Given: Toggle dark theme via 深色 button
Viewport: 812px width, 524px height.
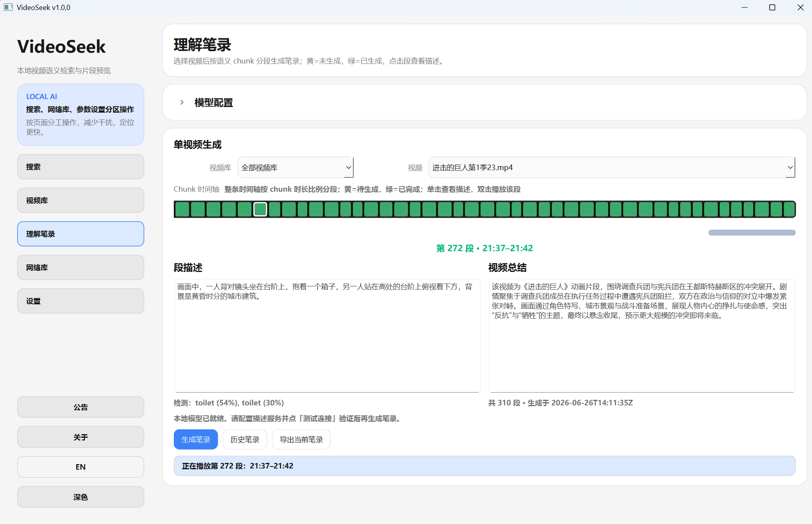Looking at the screenshot, I should tap(81, 497).
